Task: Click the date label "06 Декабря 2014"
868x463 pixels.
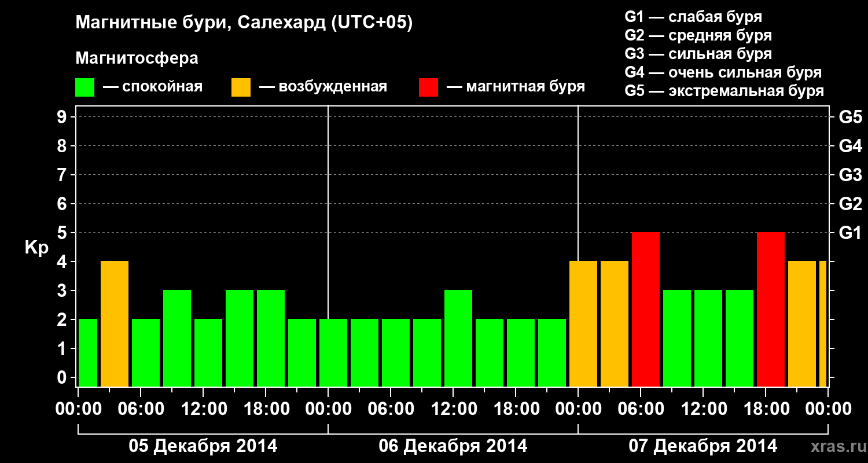Action: pos(453,446)
